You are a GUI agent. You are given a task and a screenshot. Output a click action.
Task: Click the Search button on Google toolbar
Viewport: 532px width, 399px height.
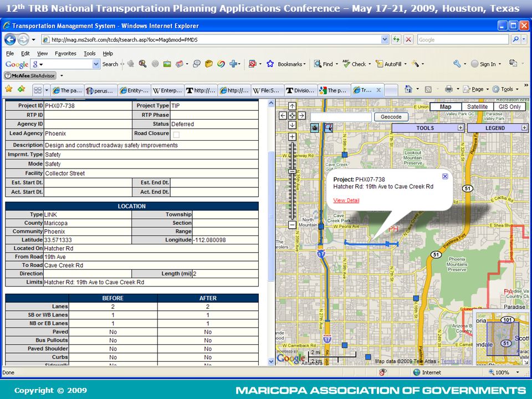pos(110,64)
